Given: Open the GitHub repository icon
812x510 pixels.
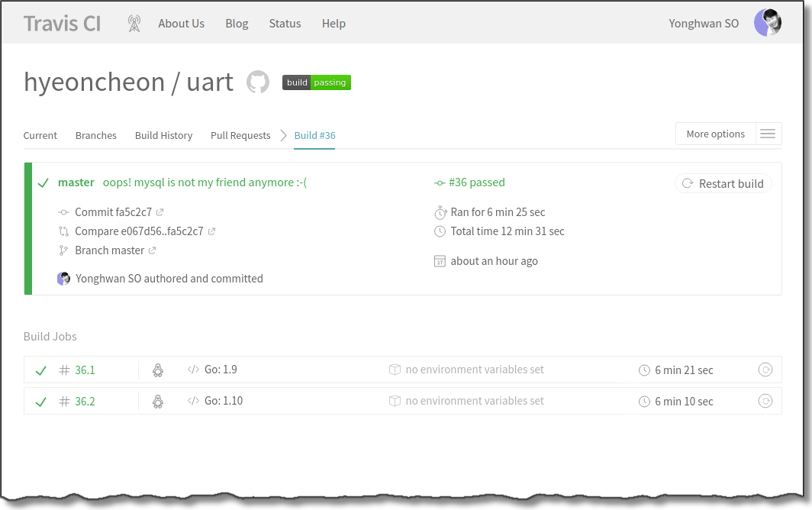Looking at the screenshot, I should 258,82.
